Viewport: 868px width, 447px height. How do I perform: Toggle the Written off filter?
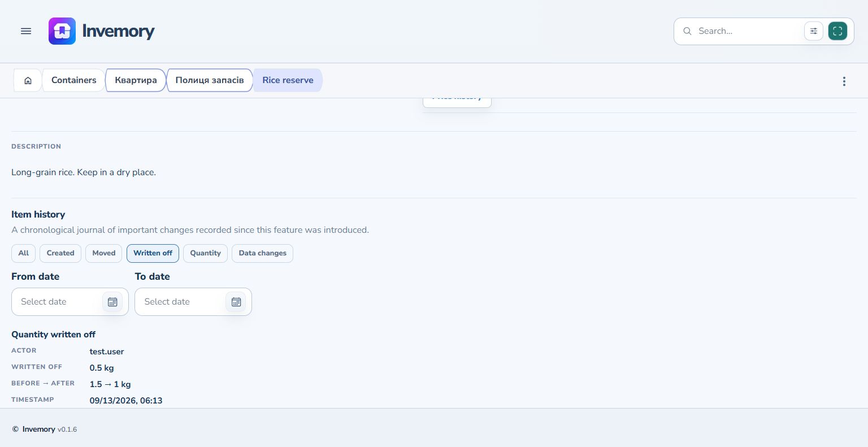click(x=153, y=253)
